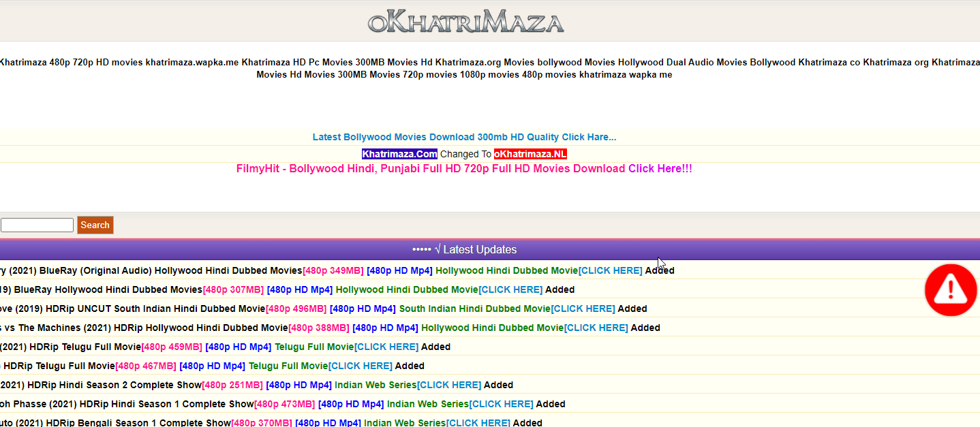The image size is (980, 427).
Task: Select the 480p 496MB South Indian link
Action: [296, 309]
